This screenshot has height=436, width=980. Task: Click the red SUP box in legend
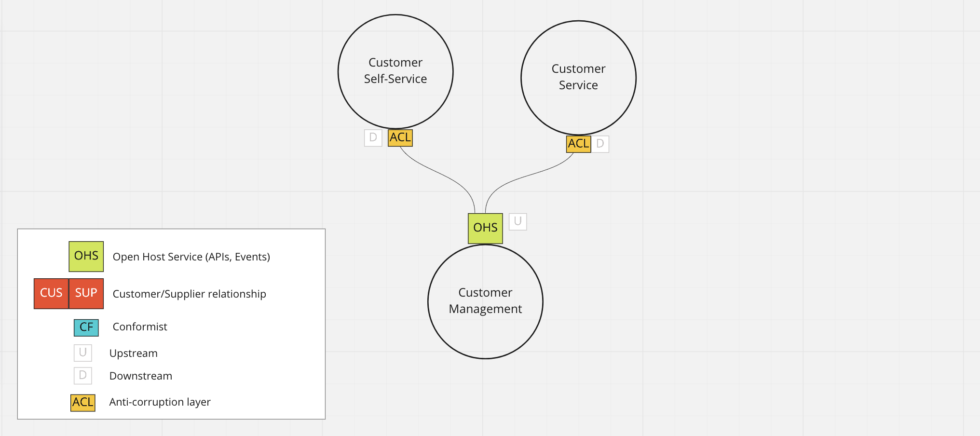coord(86,293)
